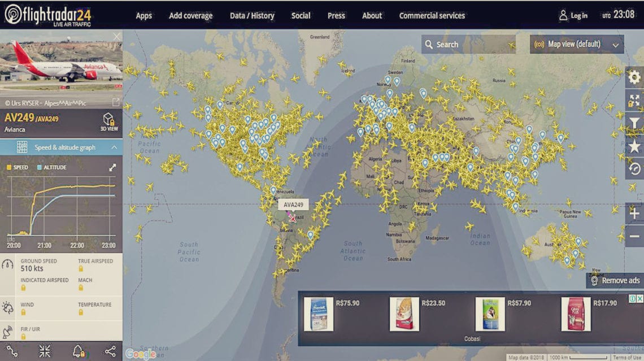Image resolution: width=644 pixels, height=361 pixels.
Task: Open the Commercial services menu
Action: point(432,16)
